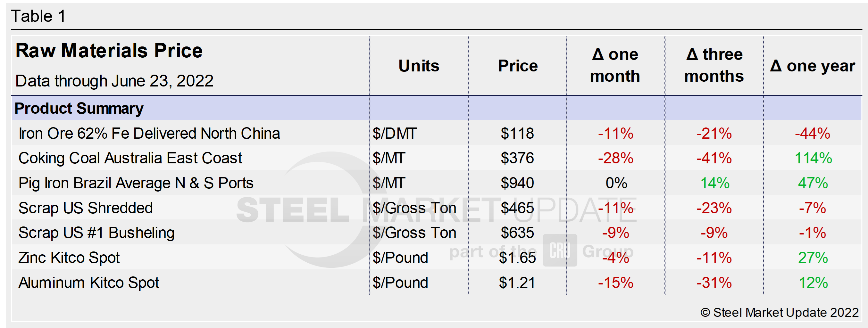Click Scrap US #1 Busheling label
868x328 pixels.
pos(96,233)
